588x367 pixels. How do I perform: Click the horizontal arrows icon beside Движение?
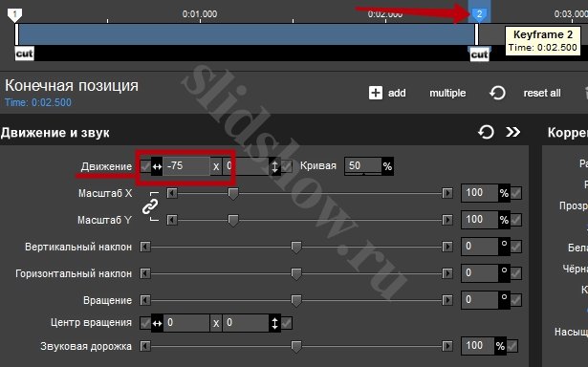tap(157, 166)
